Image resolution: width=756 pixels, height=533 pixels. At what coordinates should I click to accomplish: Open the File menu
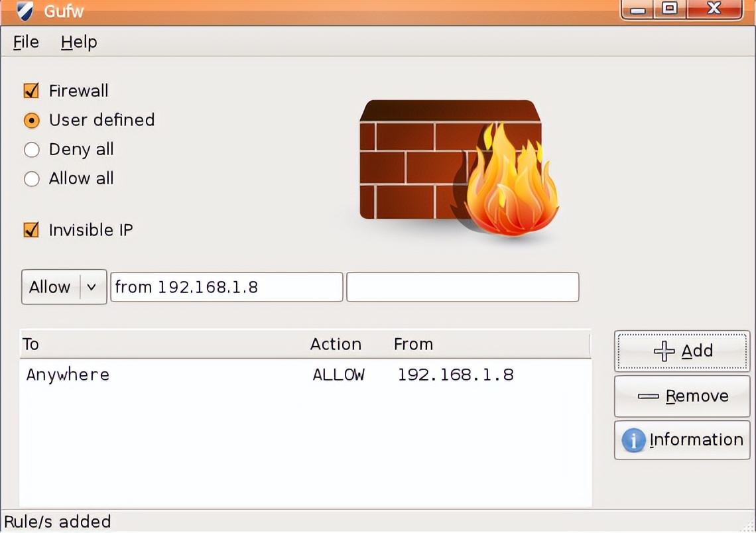tap(25, 42)
